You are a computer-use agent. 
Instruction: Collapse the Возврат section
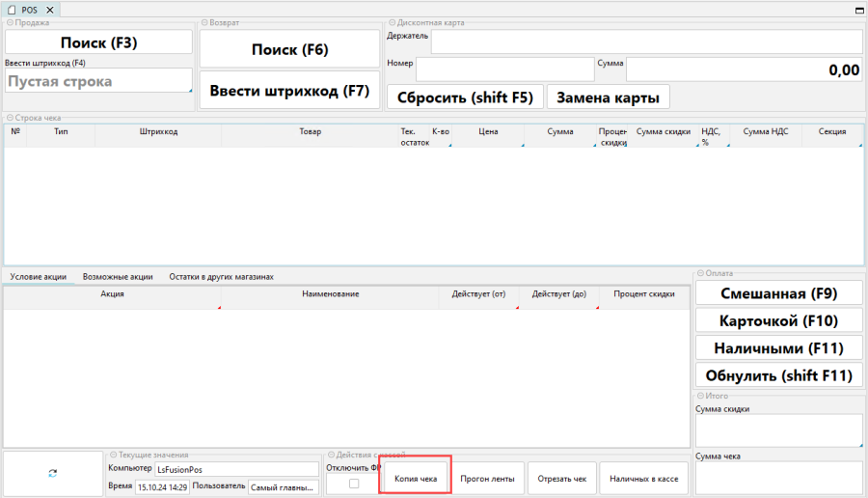point(203,22)
